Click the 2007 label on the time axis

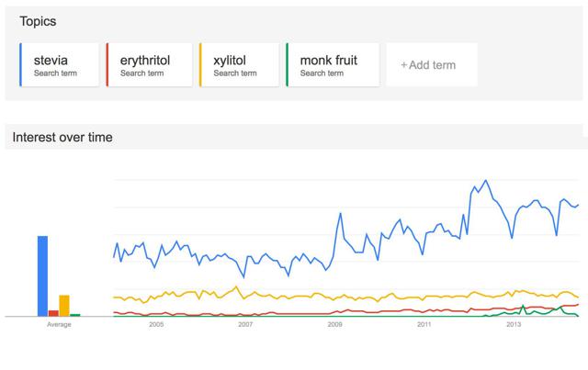click(x=245, y=324)
